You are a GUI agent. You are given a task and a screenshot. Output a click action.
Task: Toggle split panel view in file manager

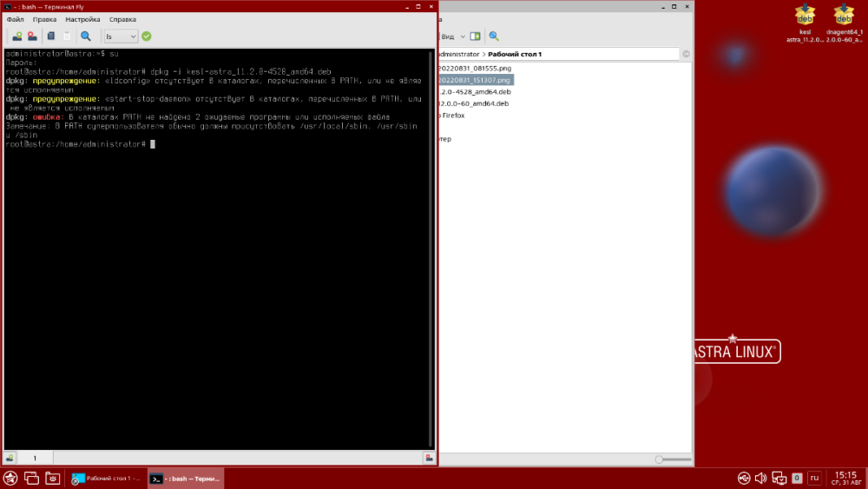point(475,36)
